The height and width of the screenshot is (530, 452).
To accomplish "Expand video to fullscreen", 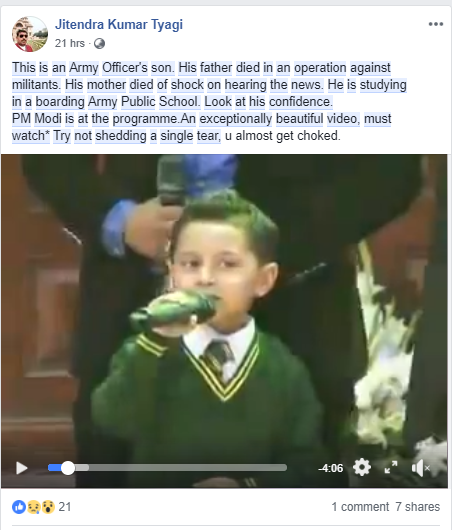I will (x=391, y=468).
